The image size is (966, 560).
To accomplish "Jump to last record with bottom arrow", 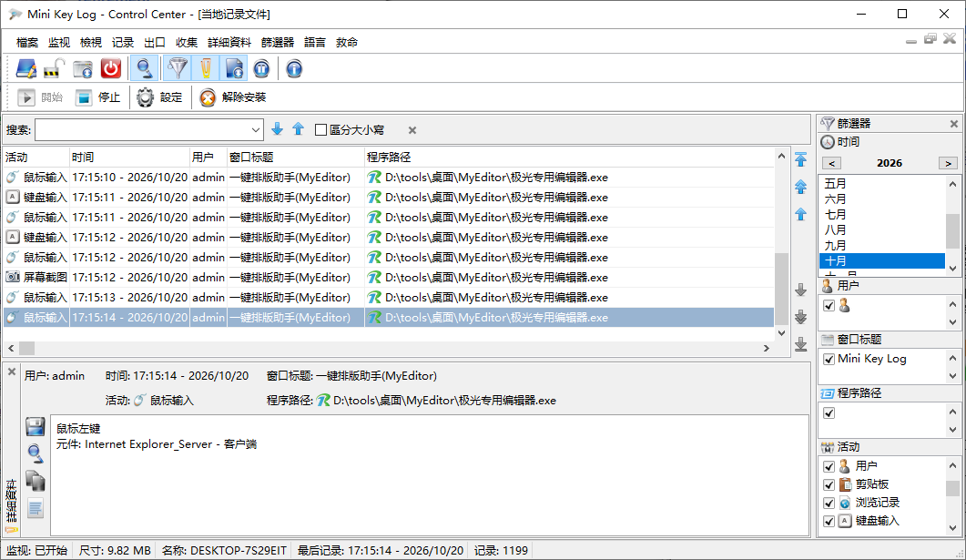I will [x=801, y=344].
